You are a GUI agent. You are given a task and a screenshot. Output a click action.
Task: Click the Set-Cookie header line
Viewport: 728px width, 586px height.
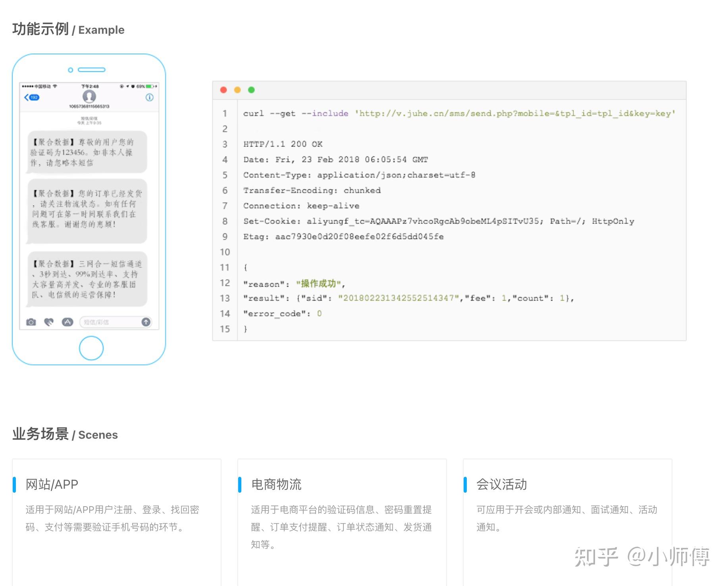[439, 221]
